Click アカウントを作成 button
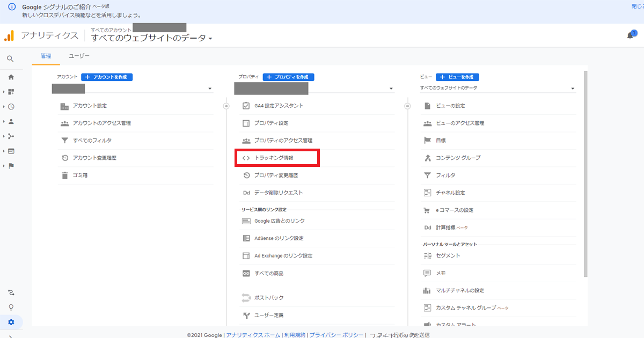Screen dimensions: 644x338 [107, 77]
